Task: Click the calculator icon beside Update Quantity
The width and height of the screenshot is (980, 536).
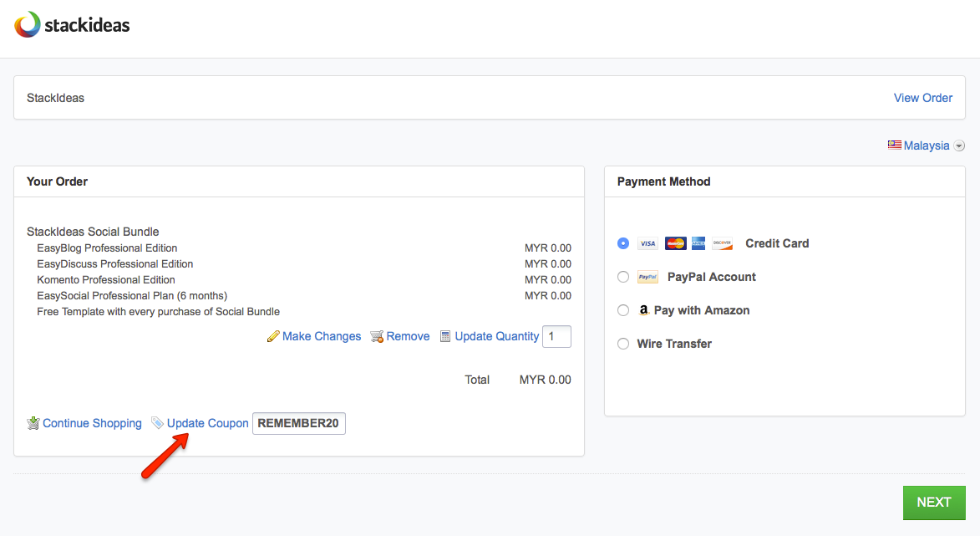Action: click(x=445, y=336)
